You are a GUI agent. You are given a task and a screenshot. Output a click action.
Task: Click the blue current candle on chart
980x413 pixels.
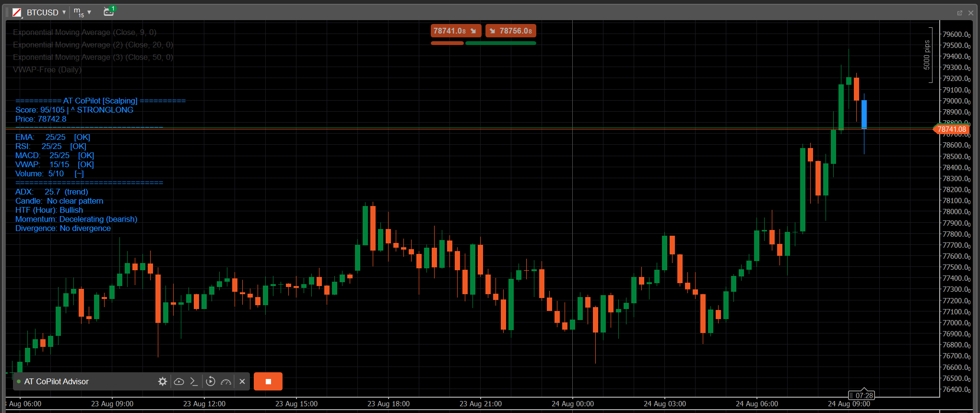click(x=864, y=114)
